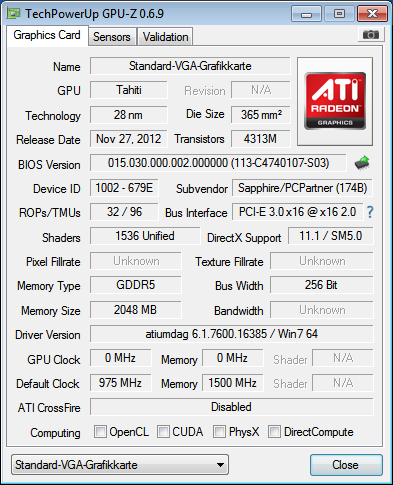
Task: Click the ATI CrossFire Disabled field
Action: [x=232, y=407]
